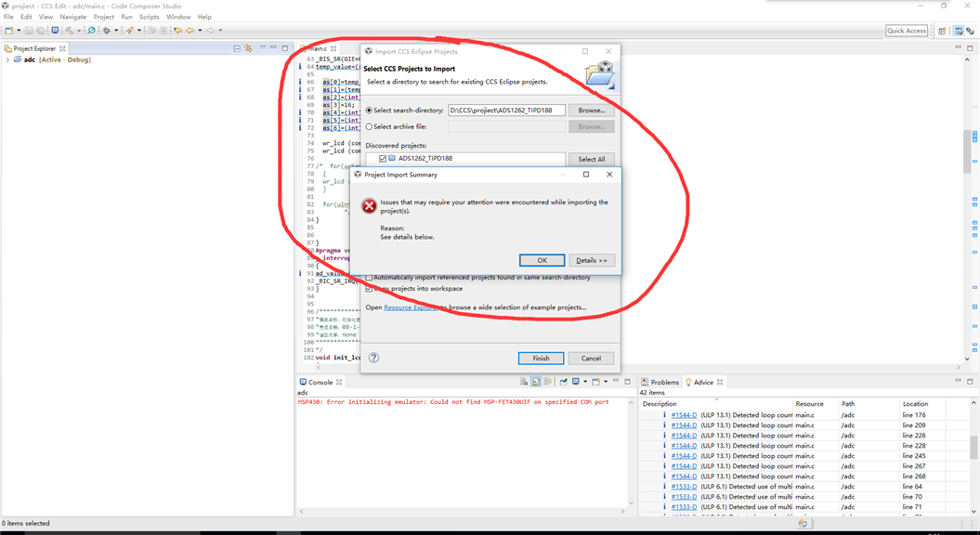The image size is (980, 535).
Task: Toggle Link with Editor in Project Explorer
Action: click(x=249, y=48)
